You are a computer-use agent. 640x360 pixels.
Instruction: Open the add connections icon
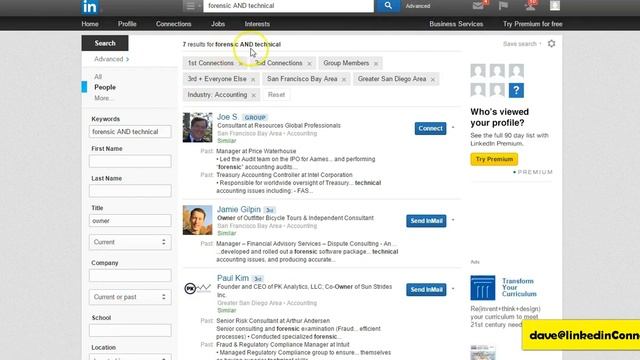[530, 5]
